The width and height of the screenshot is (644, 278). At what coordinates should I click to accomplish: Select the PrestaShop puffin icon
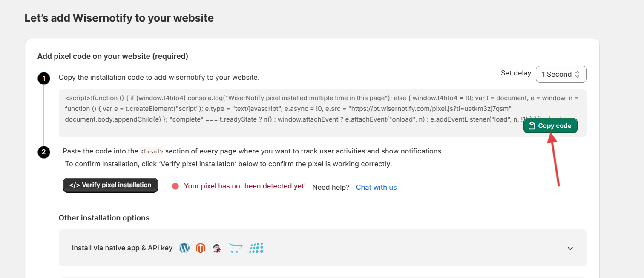(x=217, y=248)
